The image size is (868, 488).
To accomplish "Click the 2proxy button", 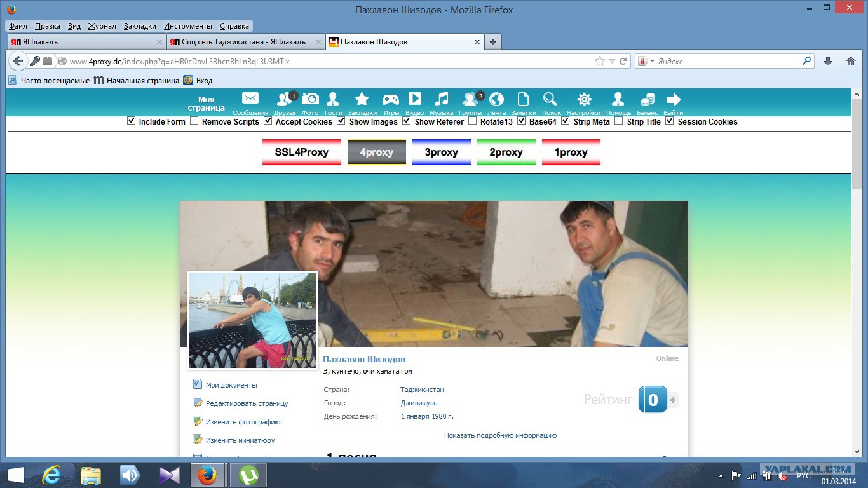I will pyautogui.click(x=506, y=152).
